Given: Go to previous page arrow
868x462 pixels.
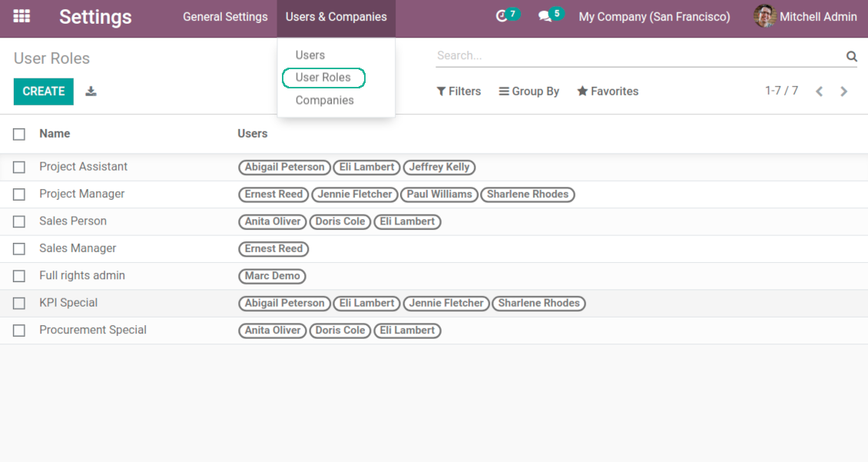Looking at the screenshot, I should coord(820,91).
